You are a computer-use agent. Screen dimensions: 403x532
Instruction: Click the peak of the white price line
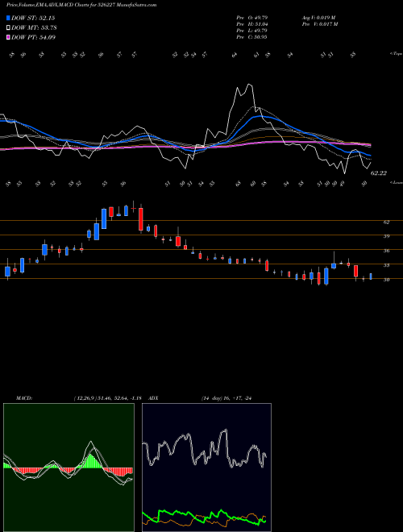(x=250, y=85)
